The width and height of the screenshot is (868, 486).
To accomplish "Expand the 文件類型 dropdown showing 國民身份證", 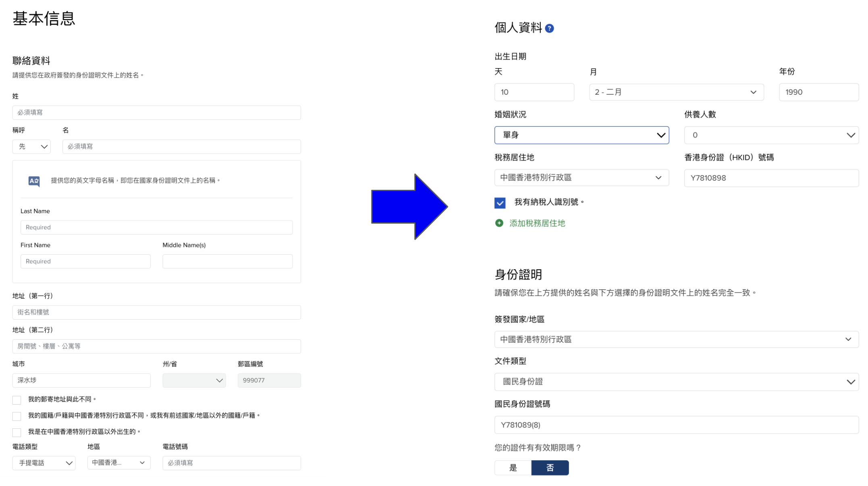I will coord(676,382).
